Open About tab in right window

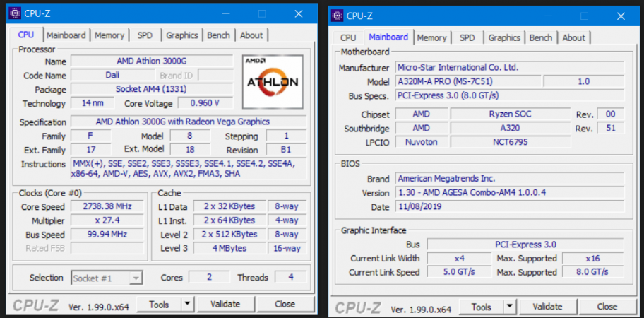click(x=574, y=37)
